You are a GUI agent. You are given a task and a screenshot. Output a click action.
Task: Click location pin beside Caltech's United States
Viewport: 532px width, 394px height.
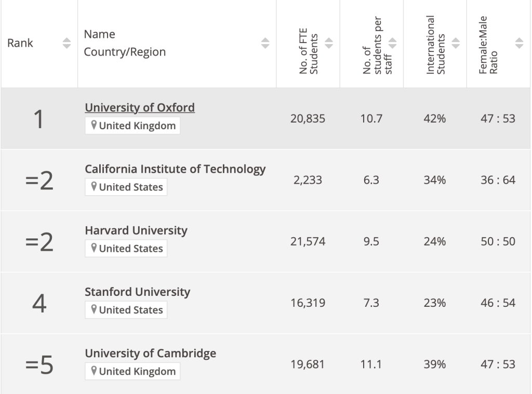tap(94, 186)
